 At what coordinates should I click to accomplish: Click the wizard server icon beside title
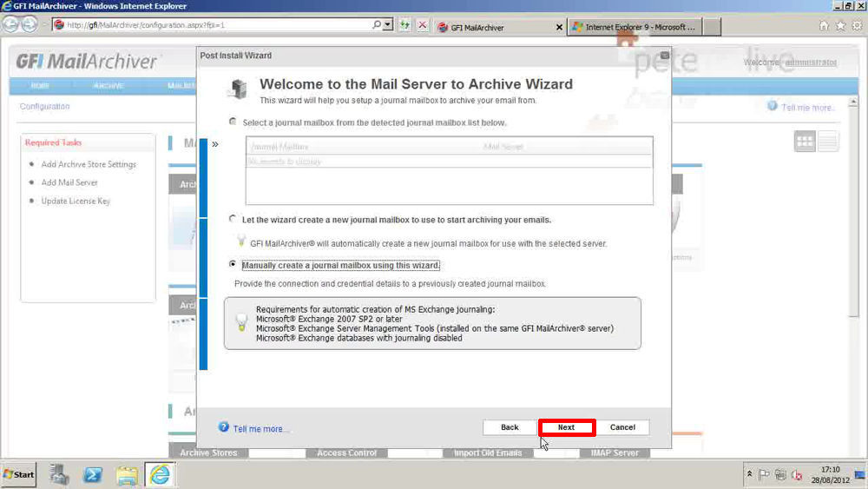tap(238, 89)
